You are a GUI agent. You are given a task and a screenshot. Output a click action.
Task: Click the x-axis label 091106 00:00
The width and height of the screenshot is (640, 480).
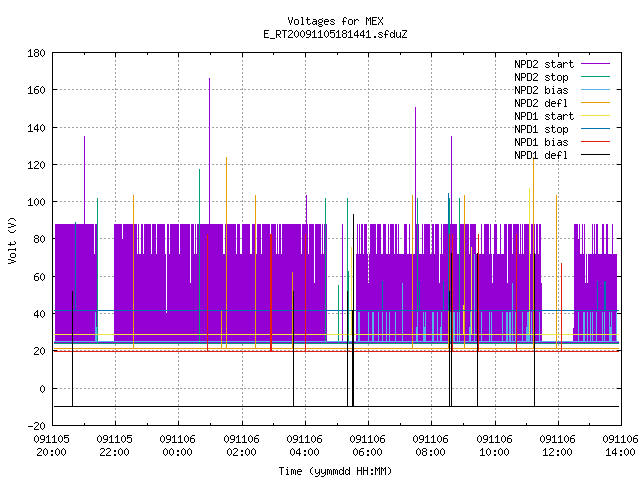[x=178, y=446]
